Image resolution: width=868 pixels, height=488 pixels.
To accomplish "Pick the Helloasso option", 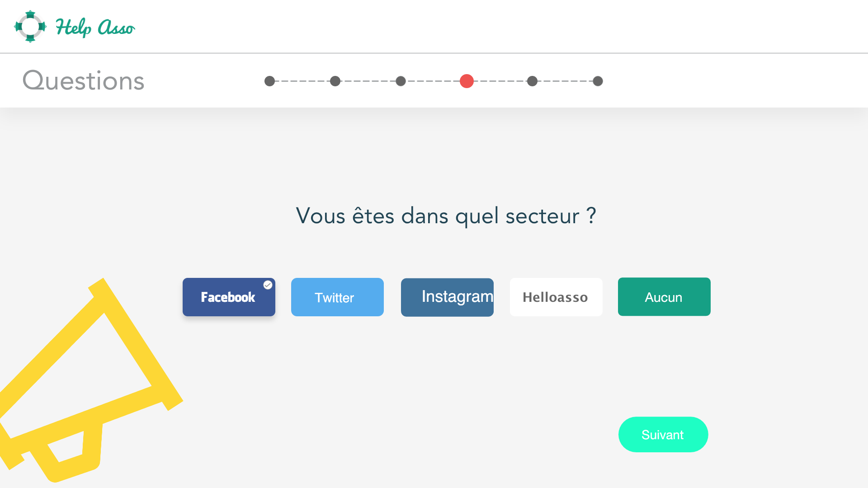I will pyautogui.click(x=556, y=297).
